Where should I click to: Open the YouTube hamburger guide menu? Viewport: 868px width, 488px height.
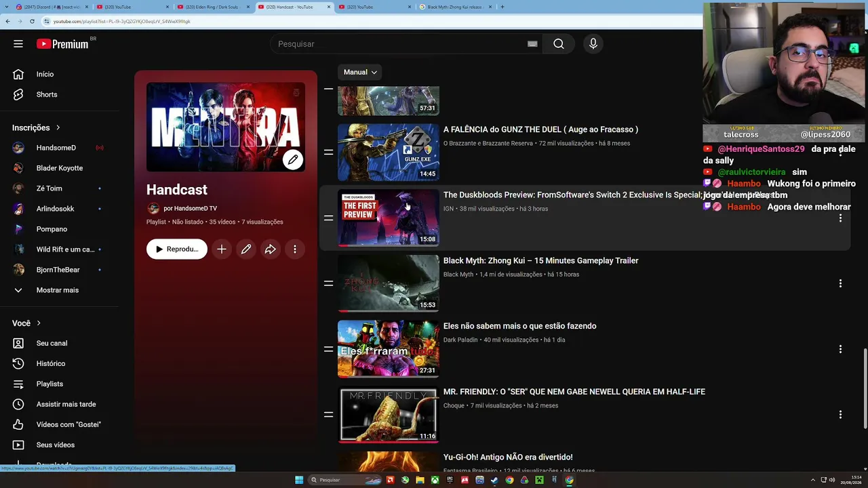(18, 44)
